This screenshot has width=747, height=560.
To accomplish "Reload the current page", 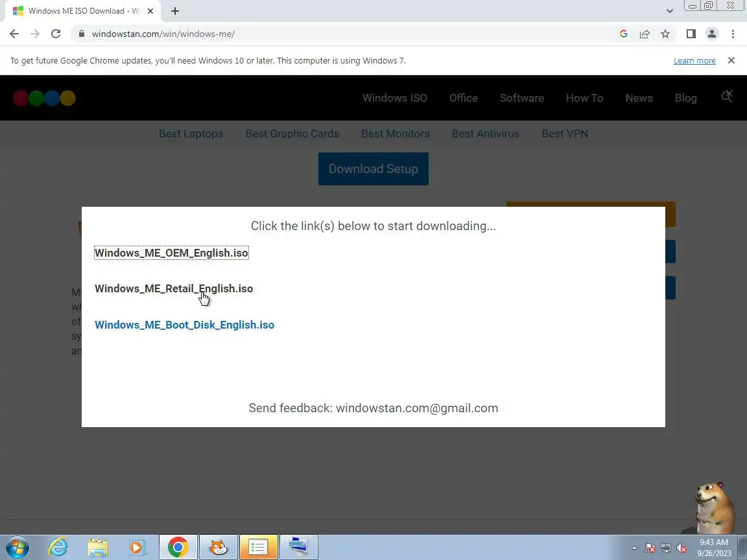I will point(56,34).
